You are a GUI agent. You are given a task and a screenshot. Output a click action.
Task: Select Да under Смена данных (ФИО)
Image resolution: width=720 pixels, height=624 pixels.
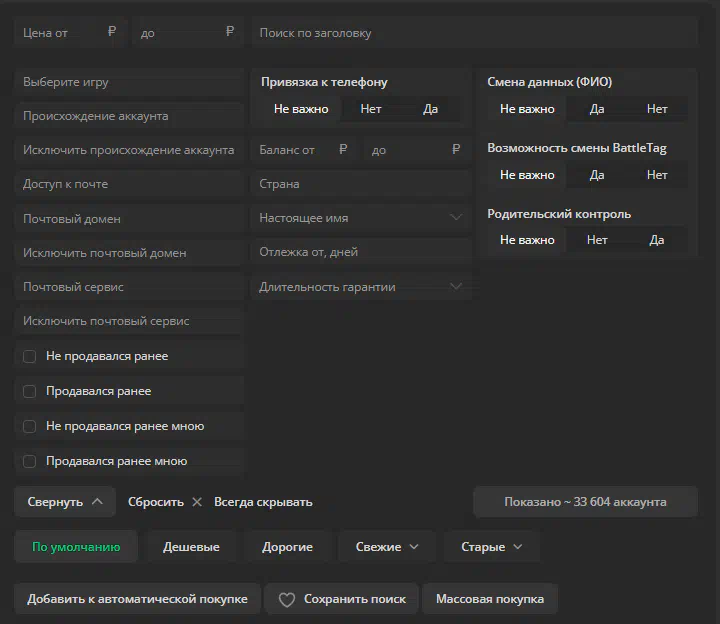click(596, 109)
